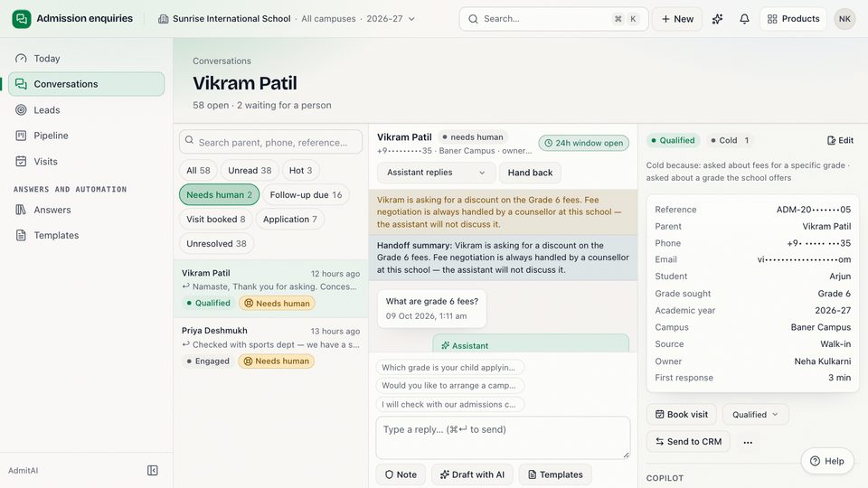The image size is (868, 488).
Task: Click the Admission enquiries app logo
Action: [22, 18]
